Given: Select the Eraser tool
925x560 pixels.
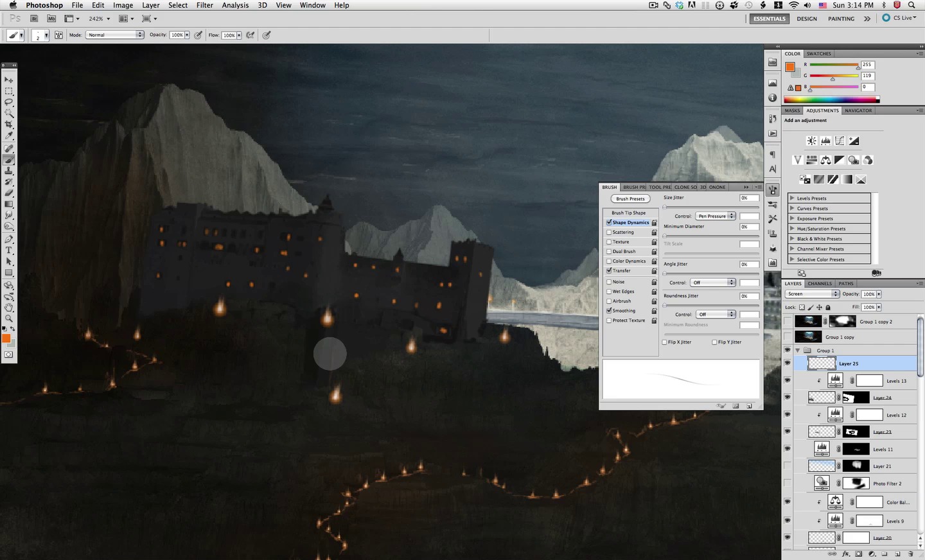Looking at the screenshot, I should (x=9, y=193).
